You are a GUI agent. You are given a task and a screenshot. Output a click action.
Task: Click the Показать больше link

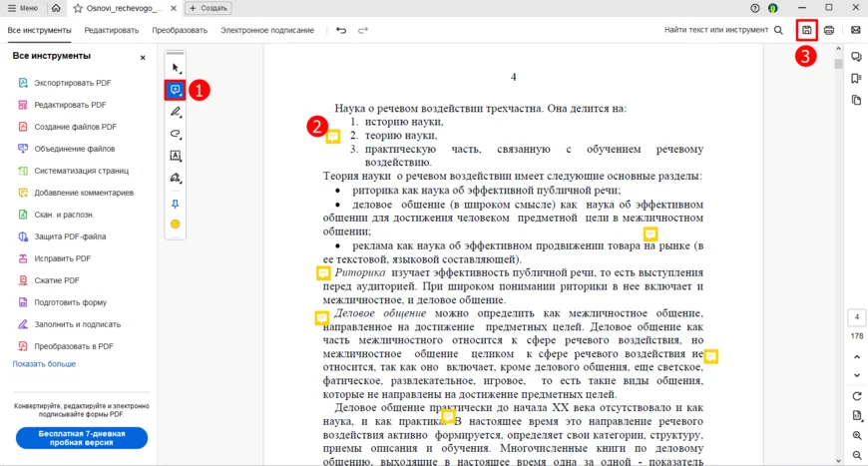click(44, 364)
